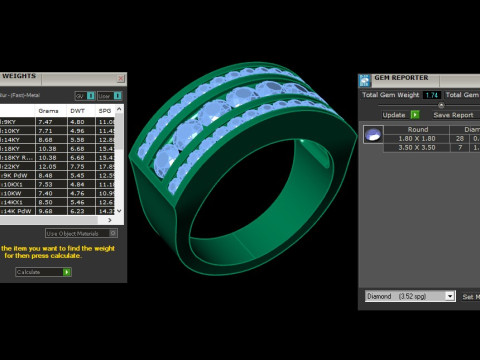Close the Weights panel

coord(121,79)
